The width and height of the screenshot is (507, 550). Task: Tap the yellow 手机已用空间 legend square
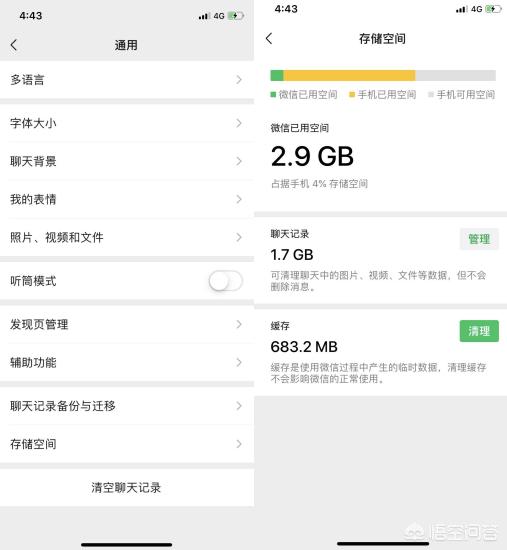352,94
